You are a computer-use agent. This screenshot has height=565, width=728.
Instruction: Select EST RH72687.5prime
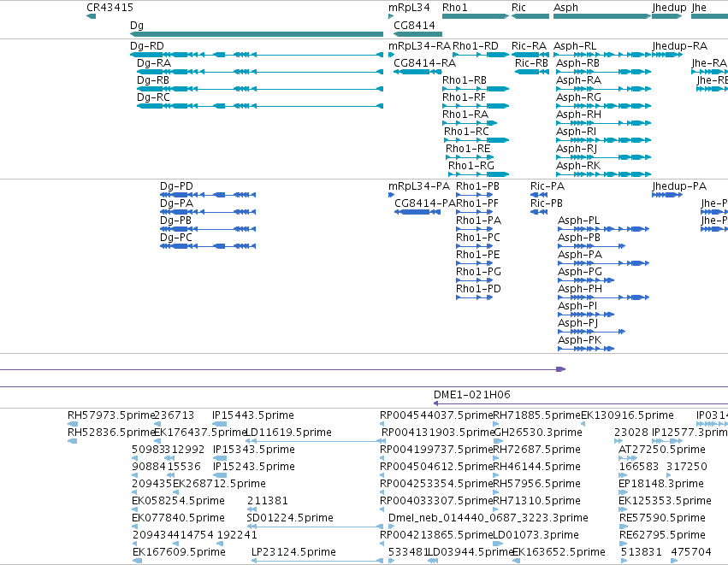(496, 458)
